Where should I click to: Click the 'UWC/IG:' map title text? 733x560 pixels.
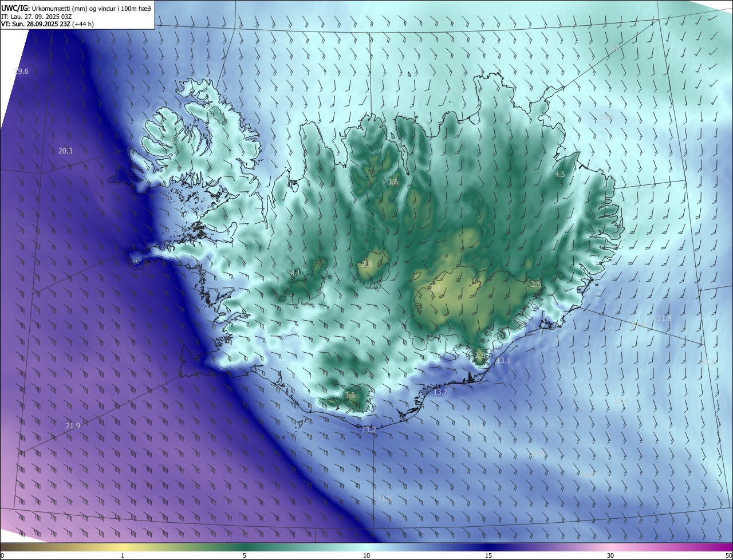tap(15, 8)
